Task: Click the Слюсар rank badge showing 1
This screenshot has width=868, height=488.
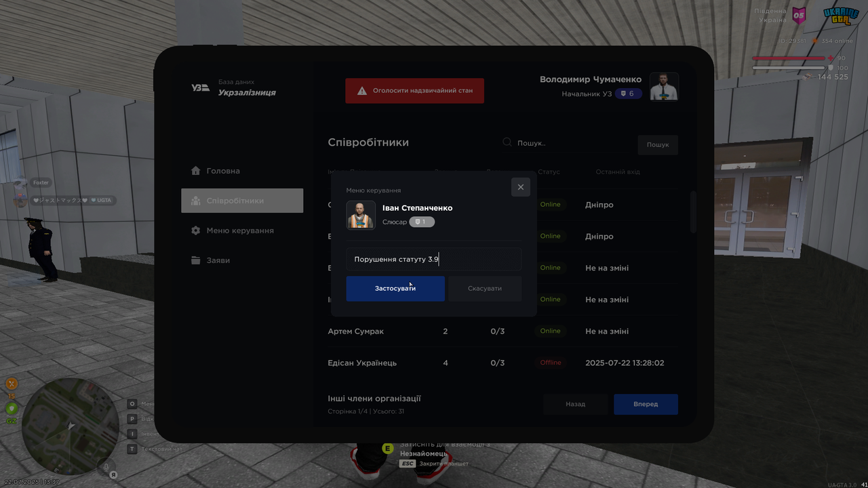Action: tap(421, 222)
